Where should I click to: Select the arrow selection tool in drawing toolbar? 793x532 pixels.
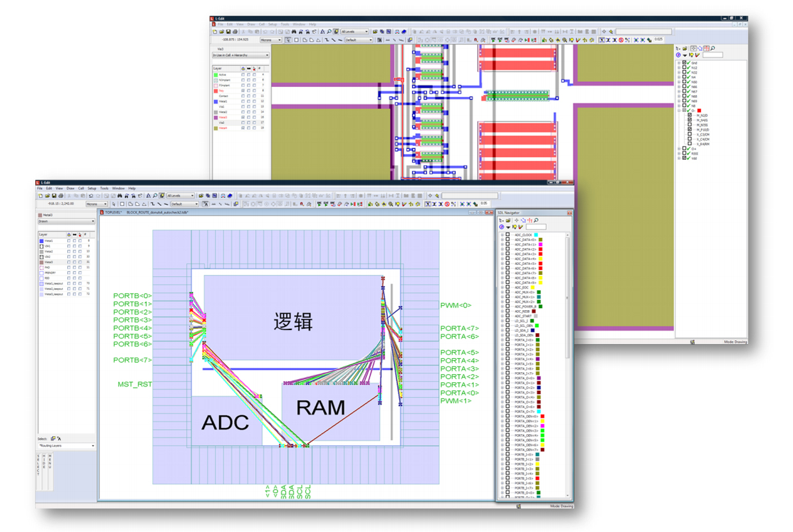coord(114,204)
